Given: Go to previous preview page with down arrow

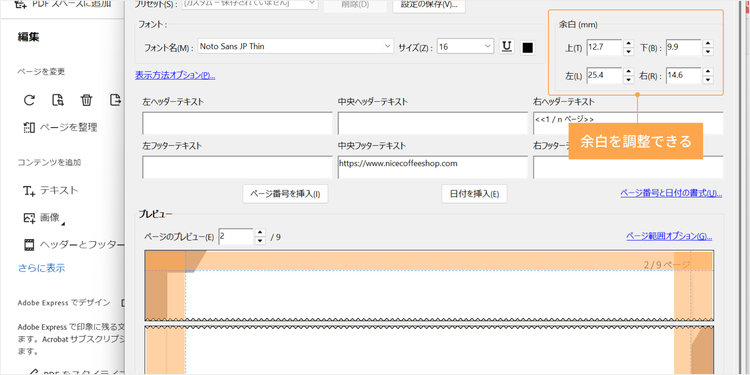Looking at the screenshot, I should 260,241.
